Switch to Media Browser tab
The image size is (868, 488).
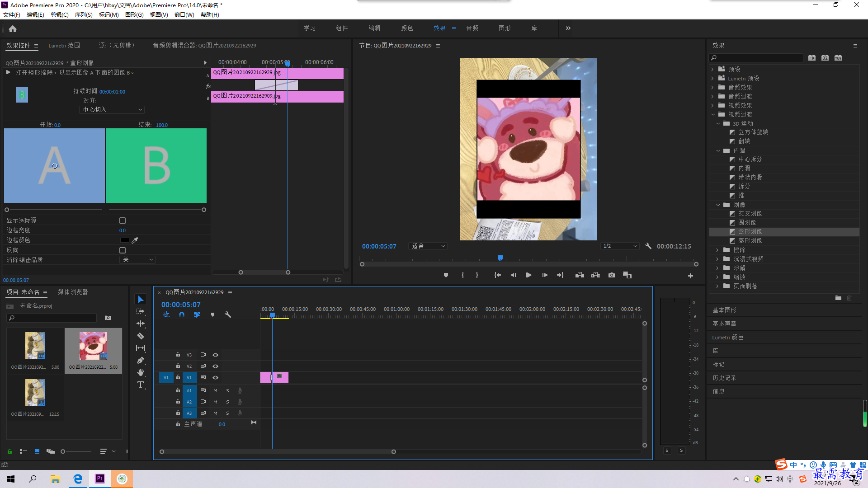coord(73,292)
